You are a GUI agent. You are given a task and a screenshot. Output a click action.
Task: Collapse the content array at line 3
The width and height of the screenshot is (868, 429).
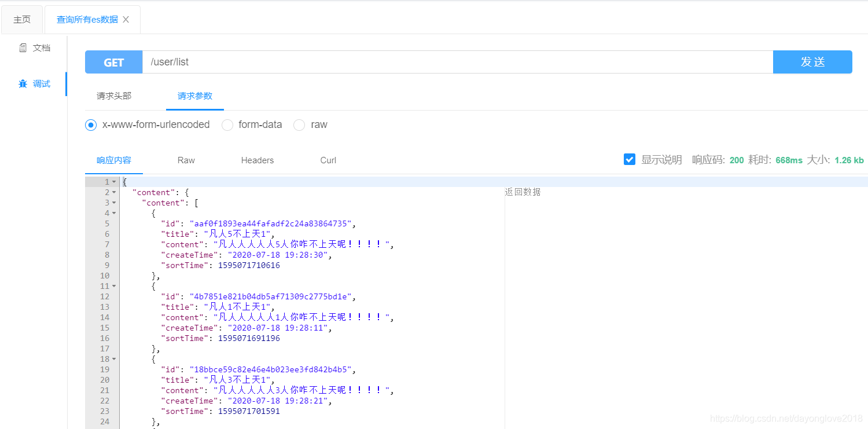pos(114,203)
